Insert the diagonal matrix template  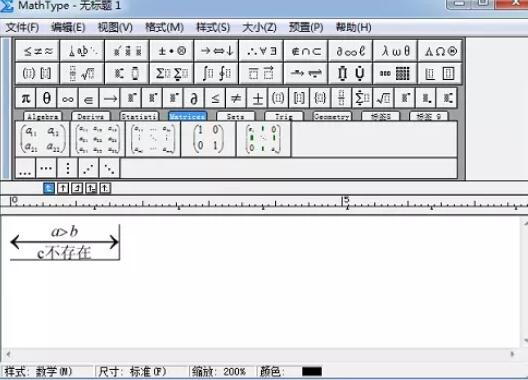[264, 139]
